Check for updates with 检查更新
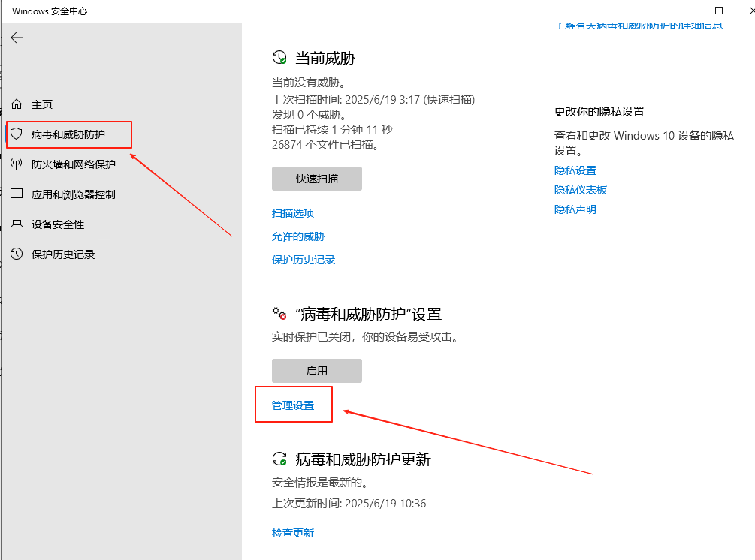The width and height of the screenshot is (755, 560). [292, 532]
